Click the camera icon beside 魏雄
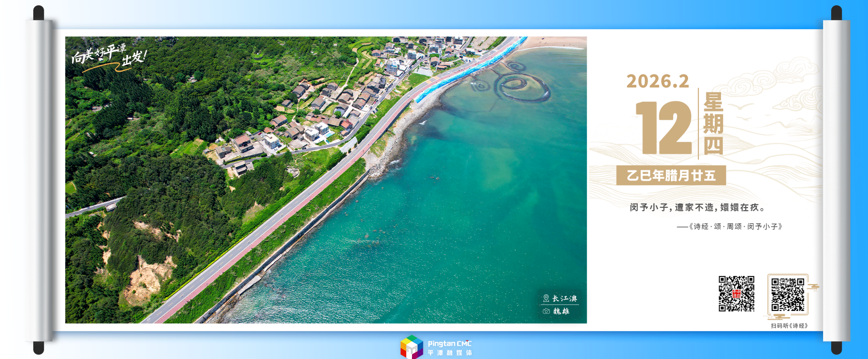 point(546,311)
